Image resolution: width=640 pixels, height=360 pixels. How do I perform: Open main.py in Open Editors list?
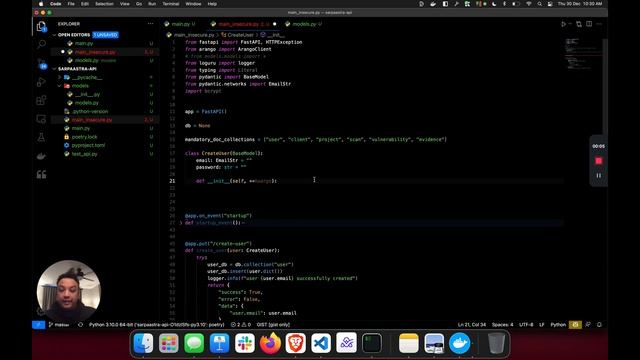click(x=84, y=43)
